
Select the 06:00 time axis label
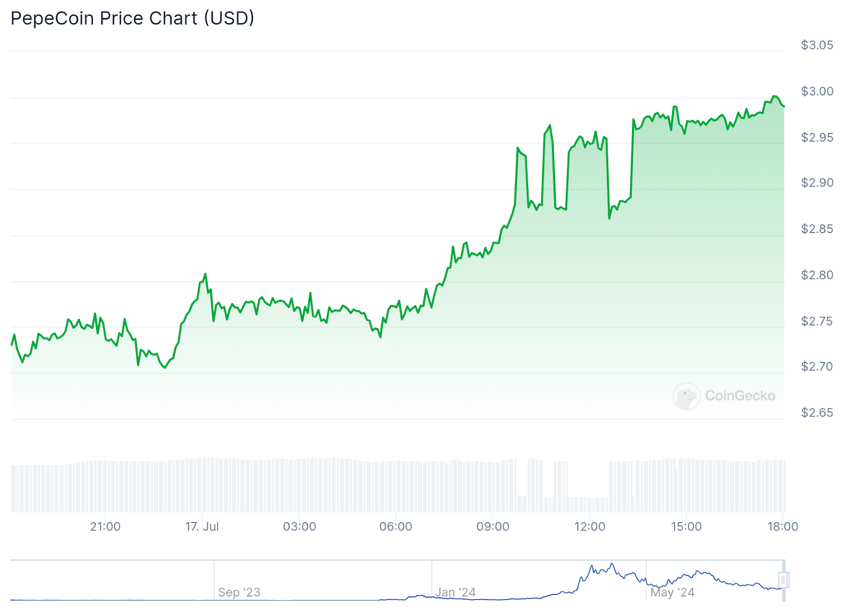[396, 526]
